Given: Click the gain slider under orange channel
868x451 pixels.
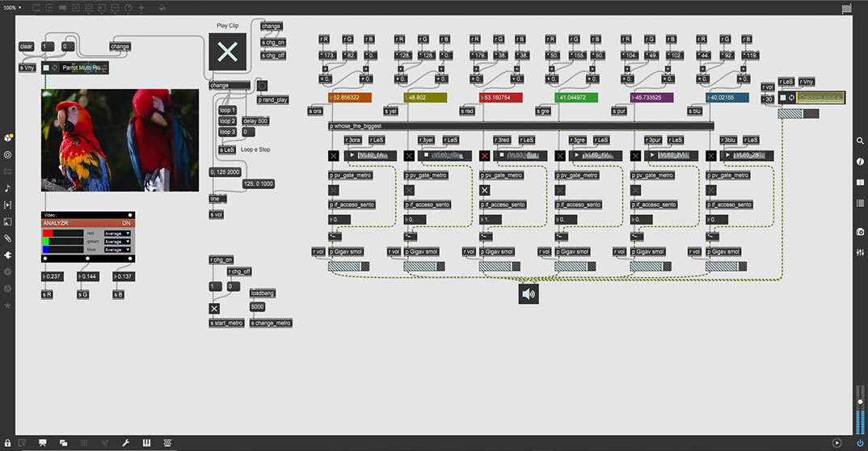Looking at the screenshot, I should [x=349, y=266].
